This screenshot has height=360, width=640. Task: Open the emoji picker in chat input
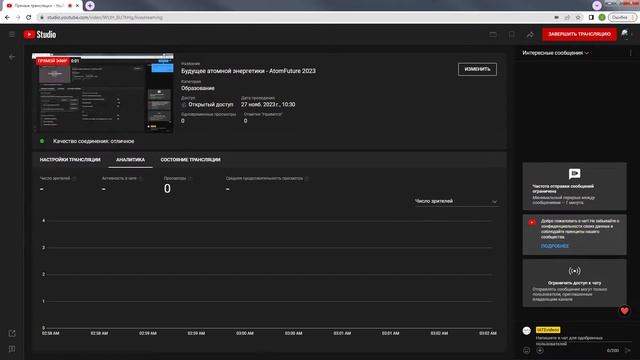click(x=527, y=350)
